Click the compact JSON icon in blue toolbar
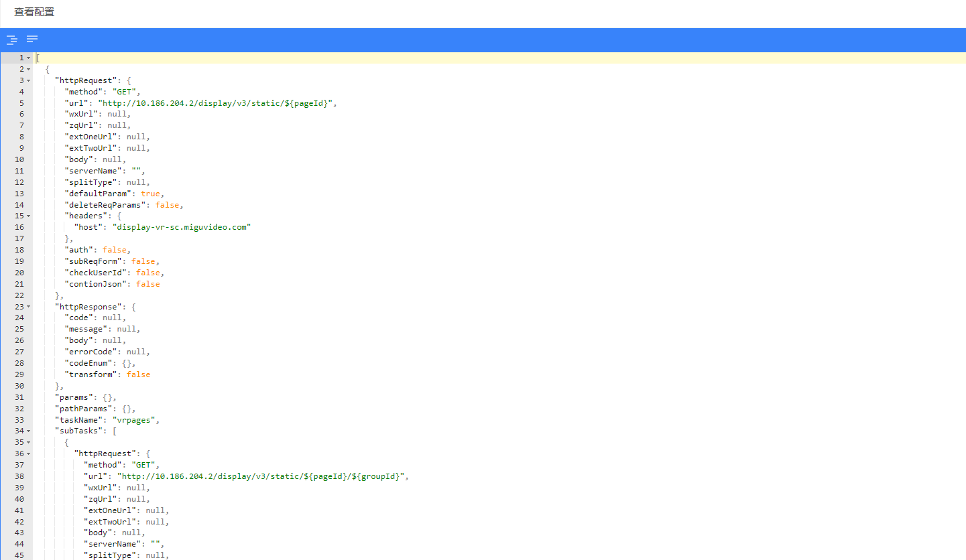This screenshot has height=560, width=966. 32,39
